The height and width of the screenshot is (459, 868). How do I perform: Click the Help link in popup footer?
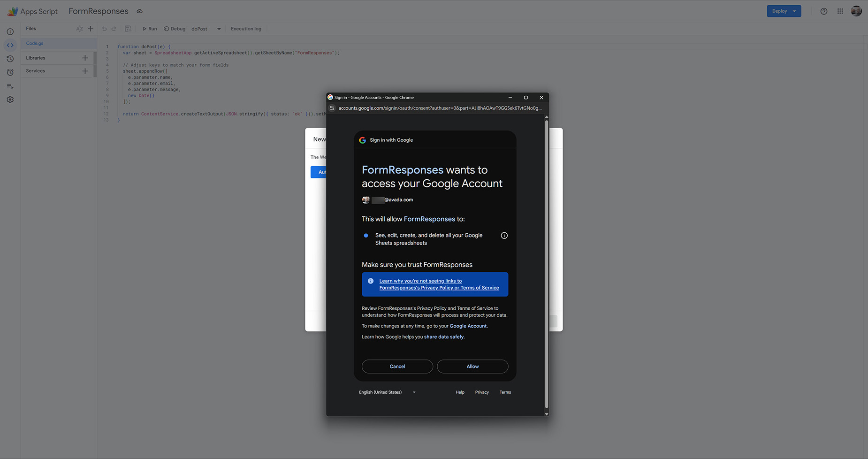pyautogui.click(x=460, y=392)
